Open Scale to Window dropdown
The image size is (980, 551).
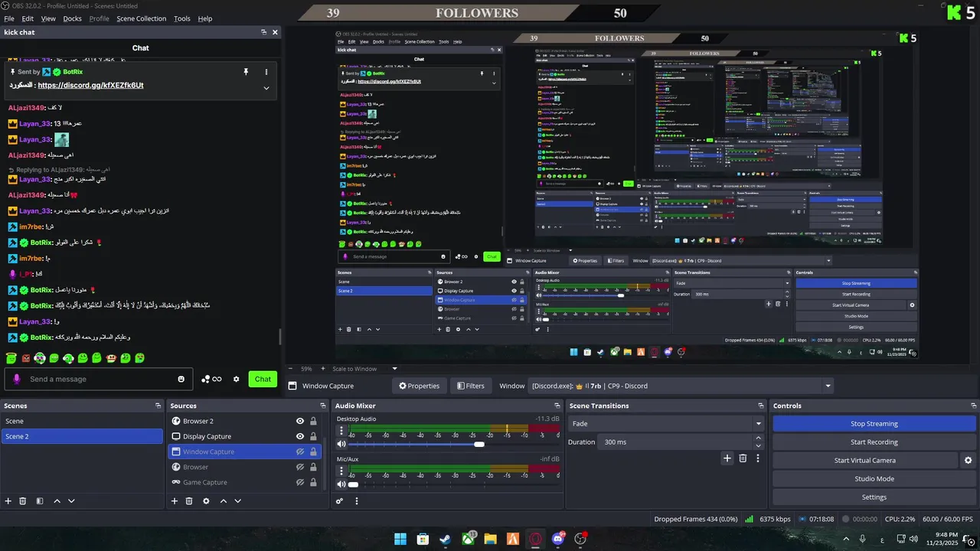(364, 369)
